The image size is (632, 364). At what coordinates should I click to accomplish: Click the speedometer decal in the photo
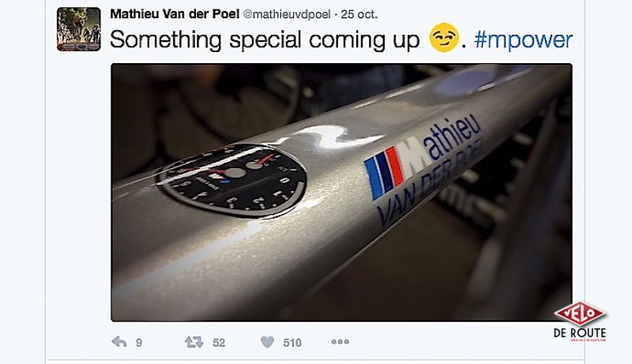pos(231,180)
